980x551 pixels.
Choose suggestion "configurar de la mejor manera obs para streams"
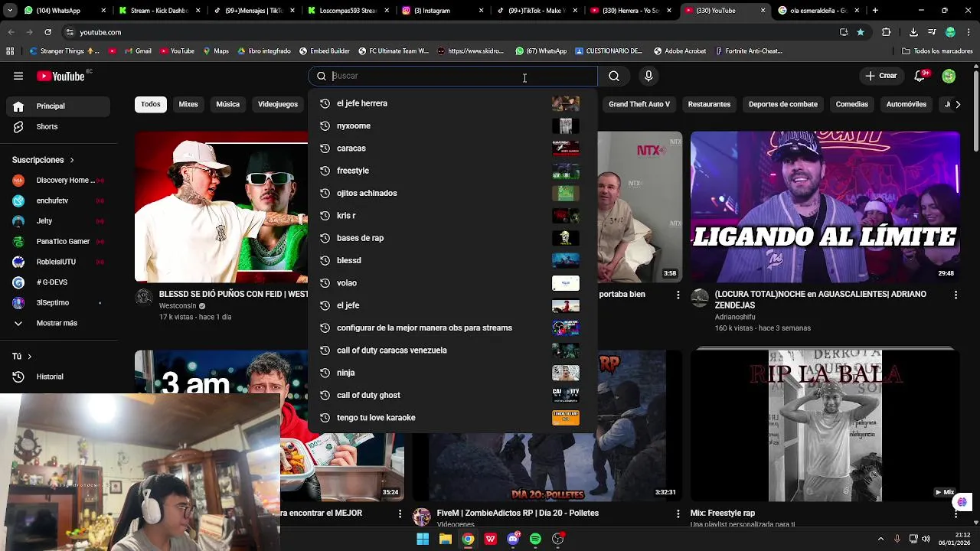(x=452, y=328)
